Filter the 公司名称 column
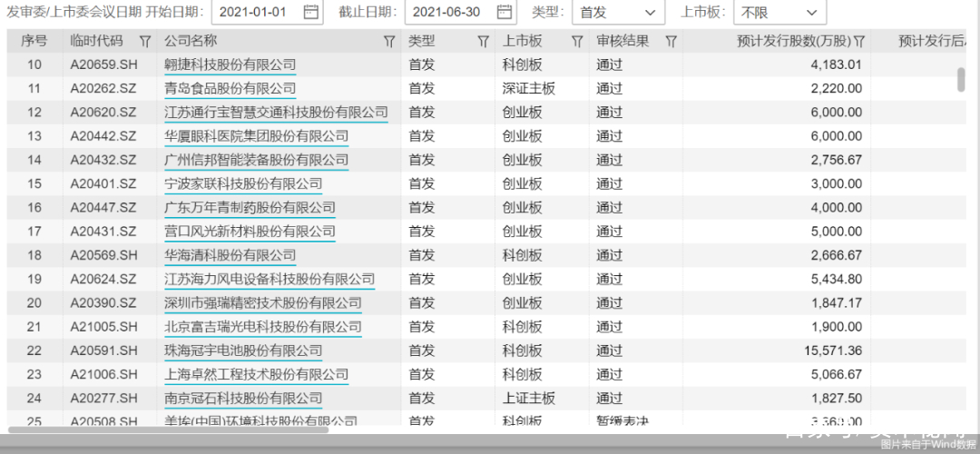Image resolution: width=980 pixels, height=454 pixels. (x=388, y=41)
